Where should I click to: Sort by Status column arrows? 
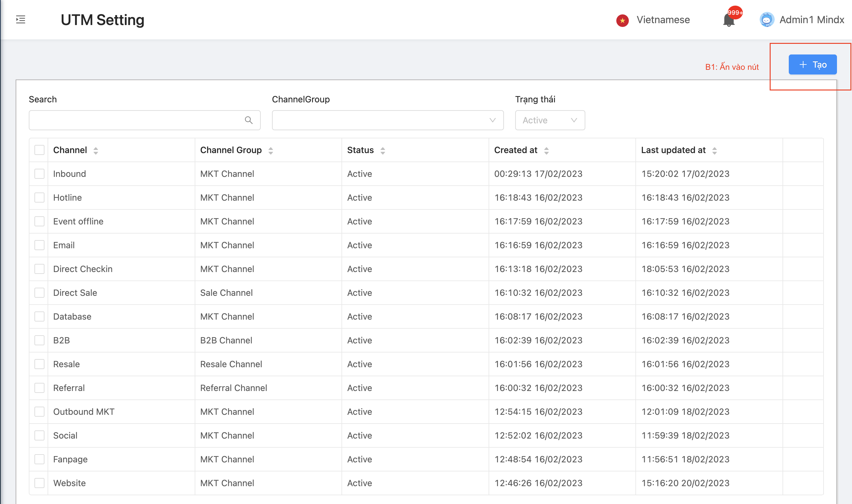tap(382, 151)
